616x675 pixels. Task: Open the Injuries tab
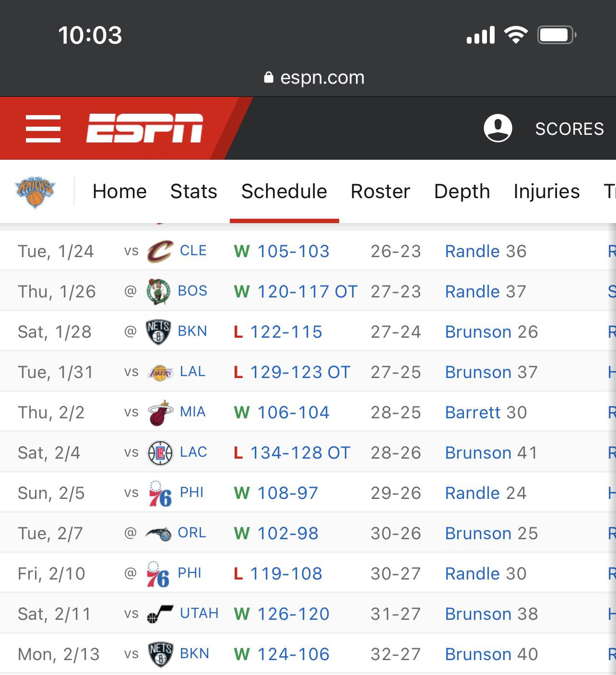(546, 191)
